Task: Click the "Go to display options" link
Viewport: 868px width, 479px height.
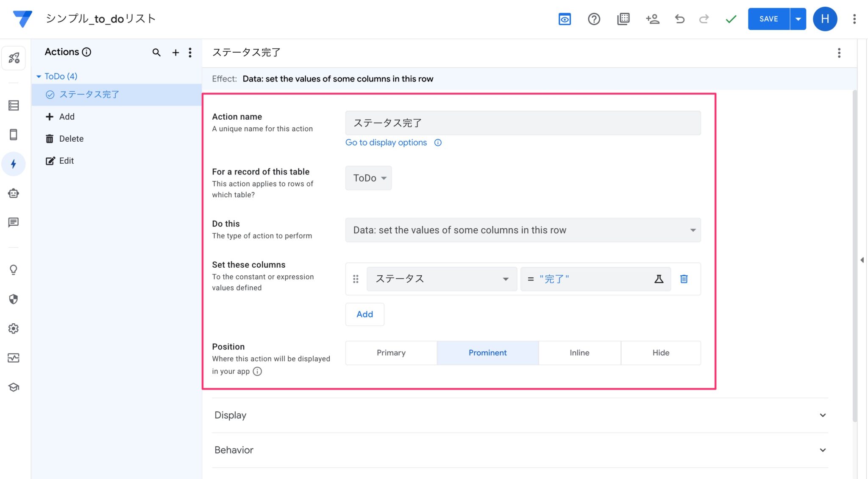Action: click(386, 142)
